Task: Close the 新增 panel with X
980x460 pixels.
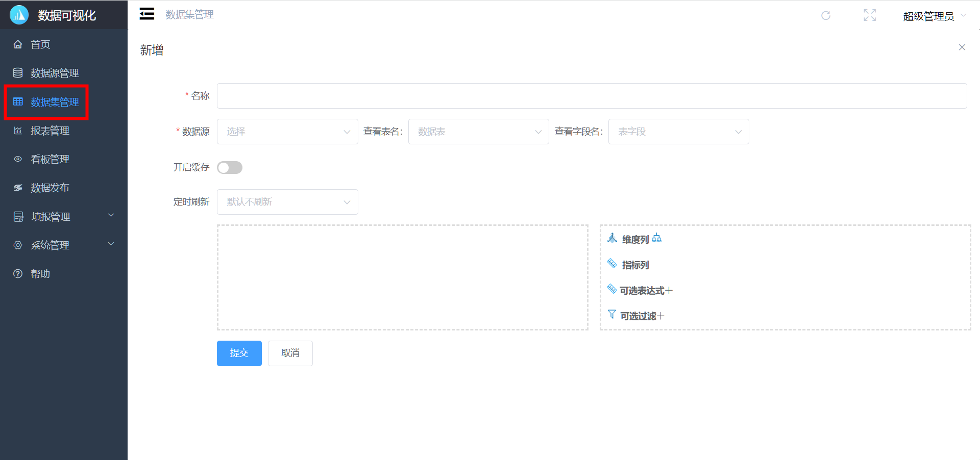Action: click(x=962, y=47)
